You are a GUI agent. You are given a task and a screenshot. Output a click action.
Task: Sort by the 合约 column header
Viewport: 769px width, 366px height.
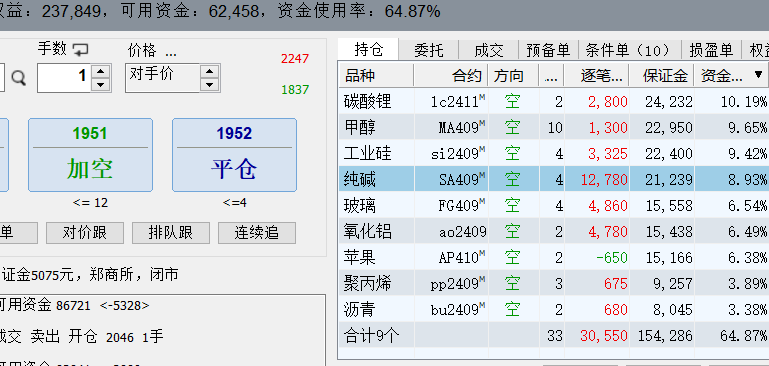coord(451,76)
